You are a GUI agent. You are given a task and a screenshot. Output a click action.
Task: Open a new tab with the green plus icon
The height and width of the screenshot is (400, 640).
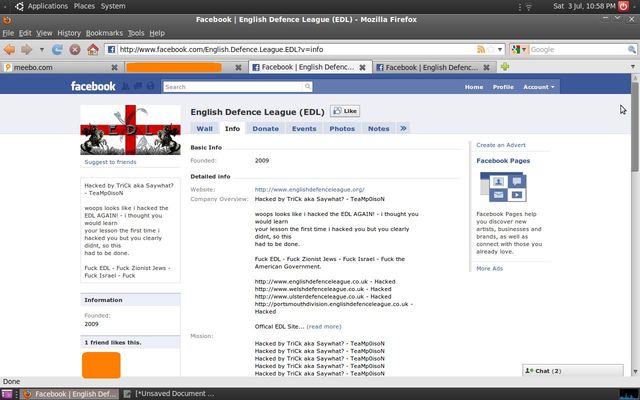[505, 67]
